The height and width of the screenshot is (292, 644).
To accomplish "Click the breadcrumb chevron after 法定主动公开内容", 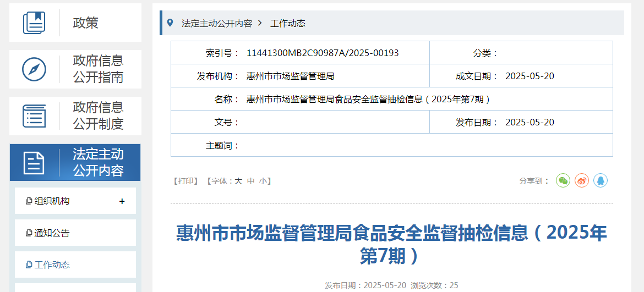I will [260, 23].
